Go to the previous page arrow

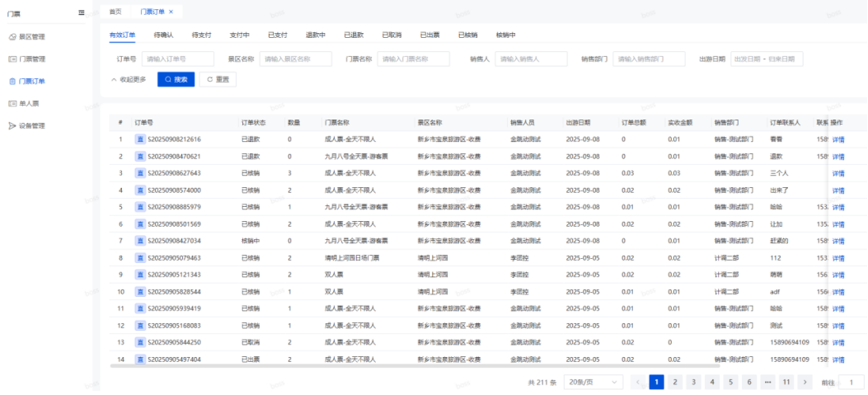point(638,382)
